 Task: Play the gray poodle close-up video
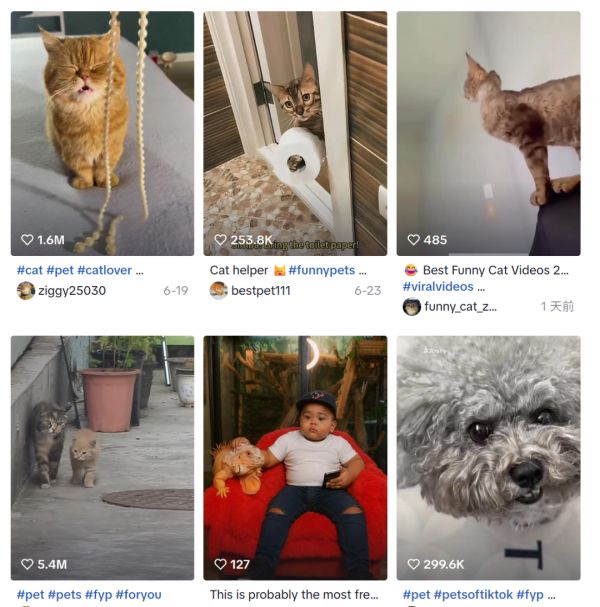point(489,458)
